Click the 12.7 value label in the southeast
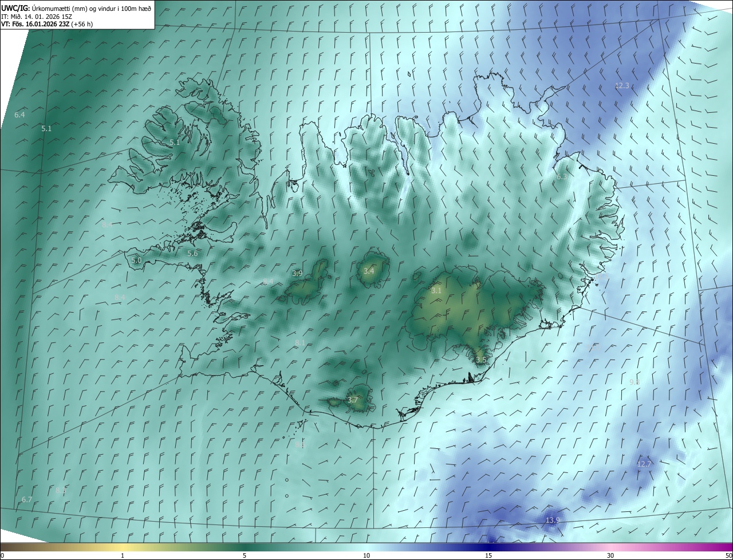 [644, 464]
